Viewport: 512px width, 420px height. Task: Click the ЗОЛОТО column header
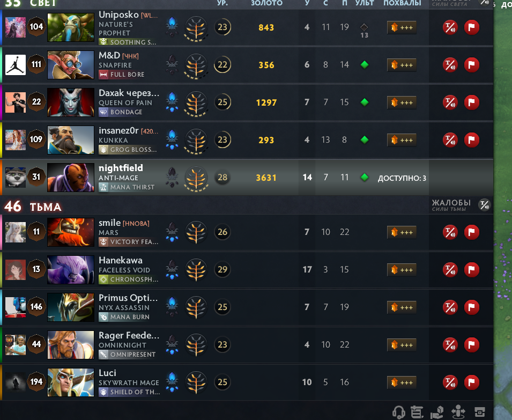pyautogui.click(x=266, y=3)
